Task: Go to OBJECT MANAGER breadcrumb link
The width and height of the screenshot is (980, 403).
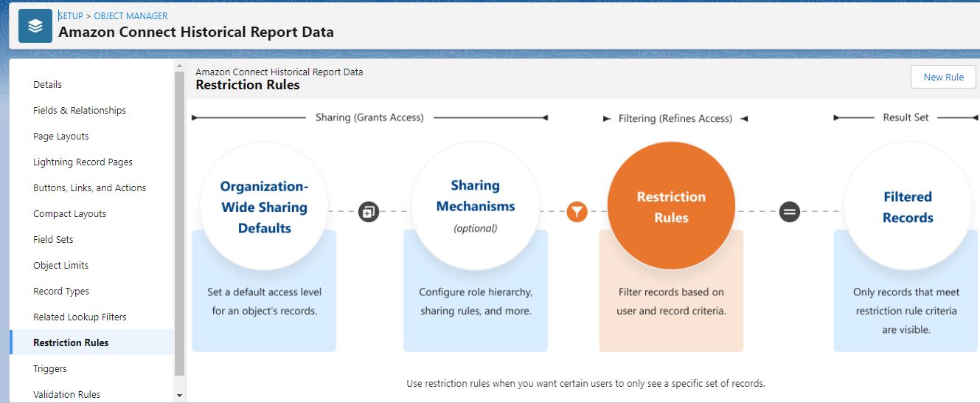Action: point(131,15)
